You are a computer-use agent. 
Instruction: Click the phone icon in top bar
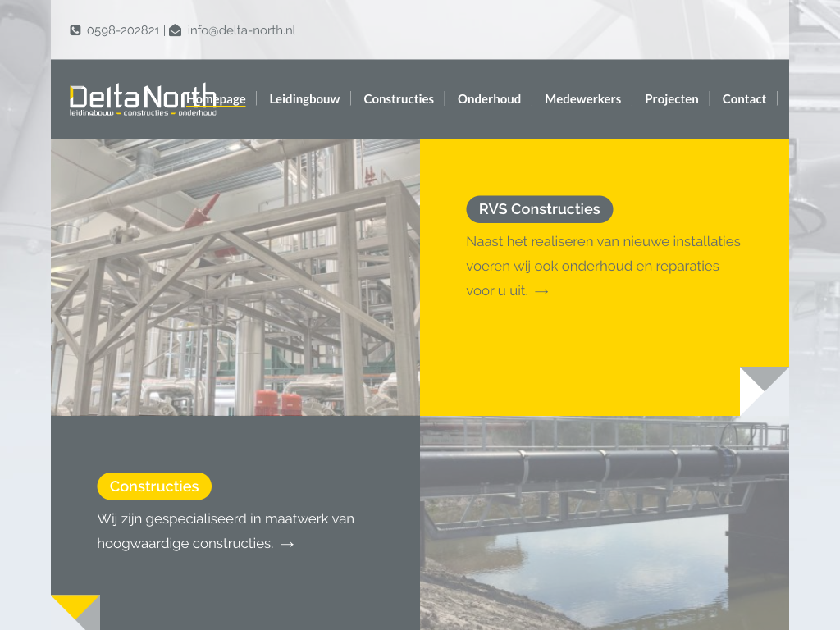click(x=75, y=30)
